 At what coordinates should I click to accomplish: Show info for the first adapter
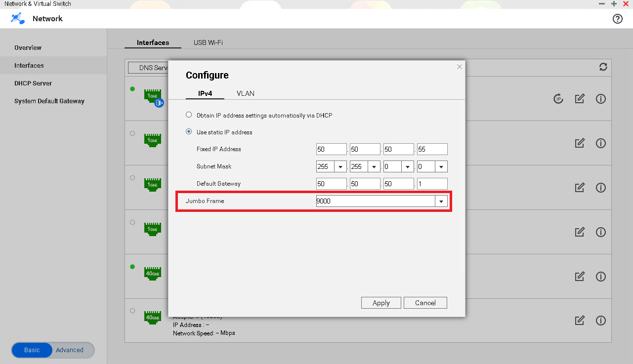click(x=601, y=99)
